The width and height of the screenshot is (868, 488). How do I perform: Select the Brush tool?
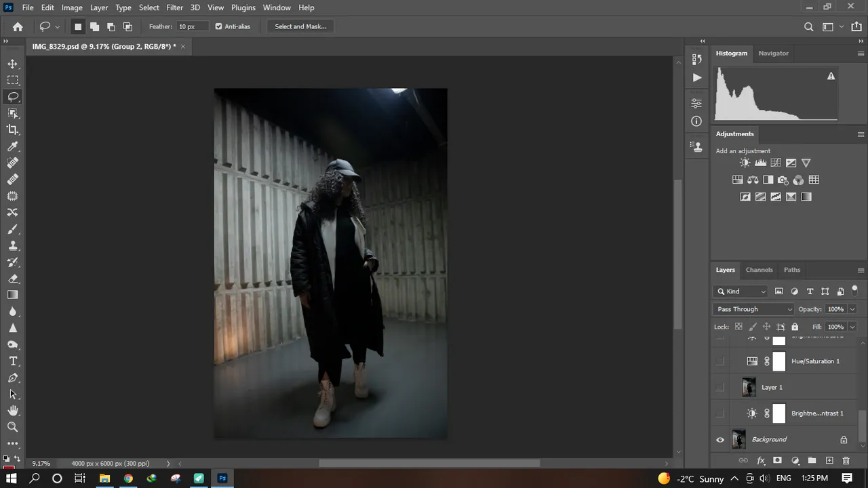click(13, 229)
